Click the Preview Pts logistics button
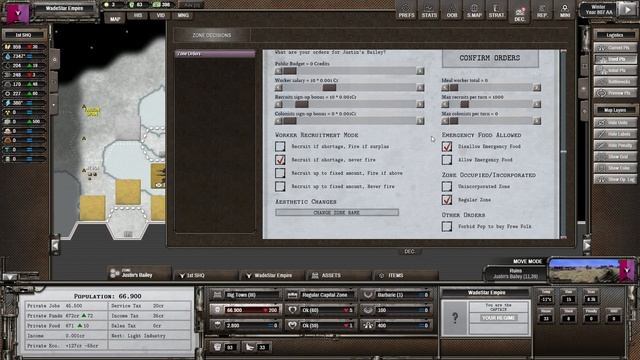The width and height of the screenshot is (640, 360). (615, 93)
